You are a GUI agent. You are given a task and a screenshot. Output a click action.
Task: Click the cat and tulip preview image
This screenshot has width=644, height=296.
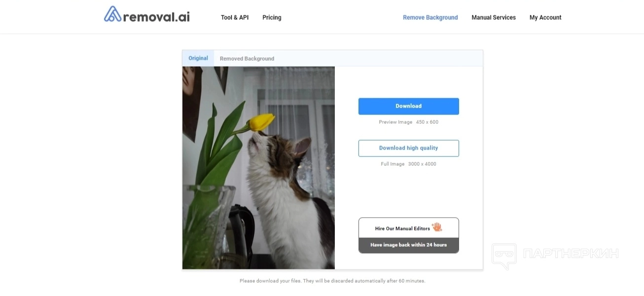[258, 168]
